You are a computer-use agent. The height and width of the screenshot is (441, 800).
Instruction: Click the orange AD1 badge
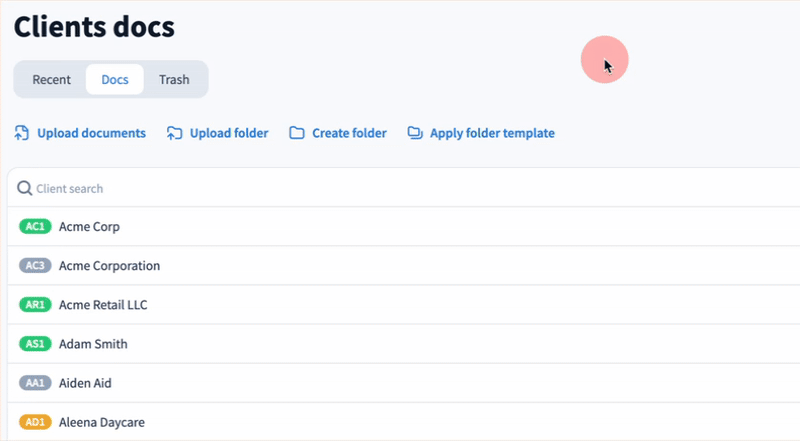coord(35,422)
